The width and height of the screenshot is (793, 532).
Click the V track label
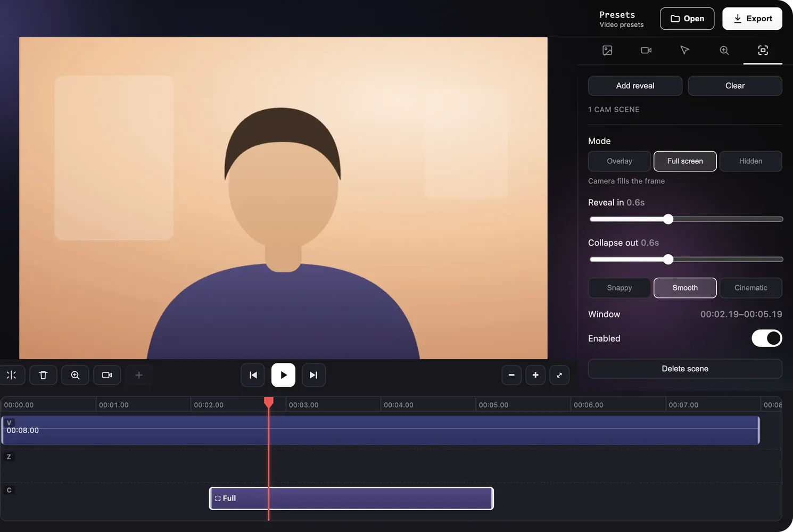(9, 423)
